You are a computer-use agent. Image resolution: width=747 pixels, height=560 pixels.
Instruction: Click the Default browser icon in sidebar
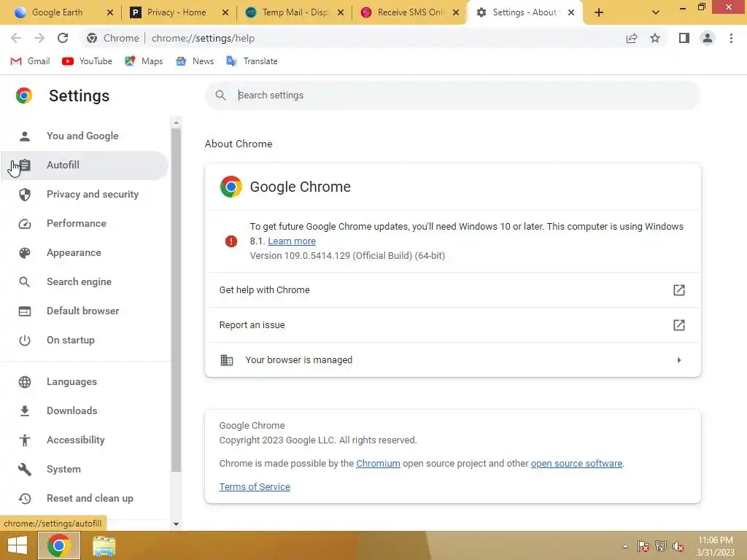coord(25,311)
